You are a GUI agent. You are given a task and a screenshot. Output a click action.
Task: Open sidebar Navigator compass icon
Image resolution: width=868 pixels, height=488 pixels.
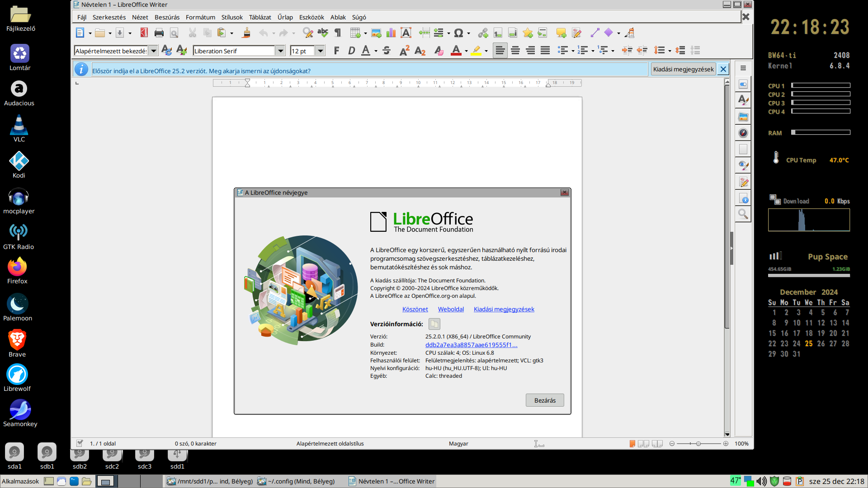coord(743,133)
